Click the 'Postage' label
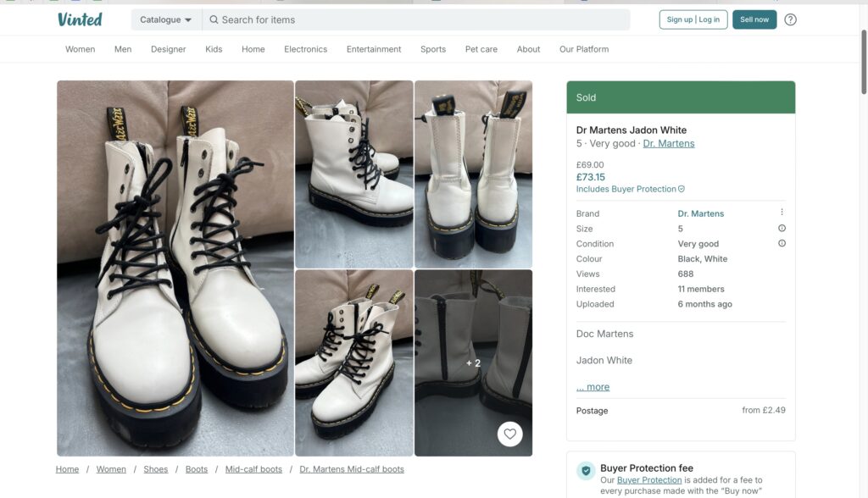The image size is (868, 498). coord(592,411)
